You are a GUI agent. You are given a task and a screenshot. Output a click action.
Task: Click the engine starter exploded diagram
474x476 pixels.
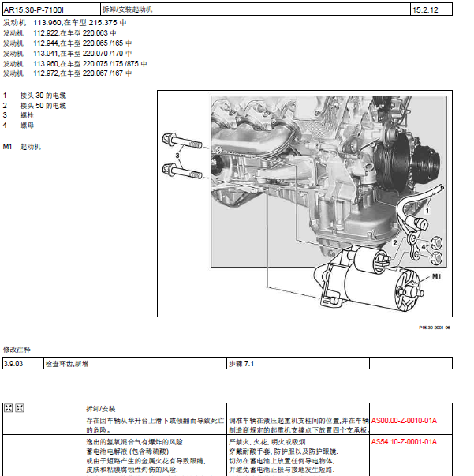point(304,204)
